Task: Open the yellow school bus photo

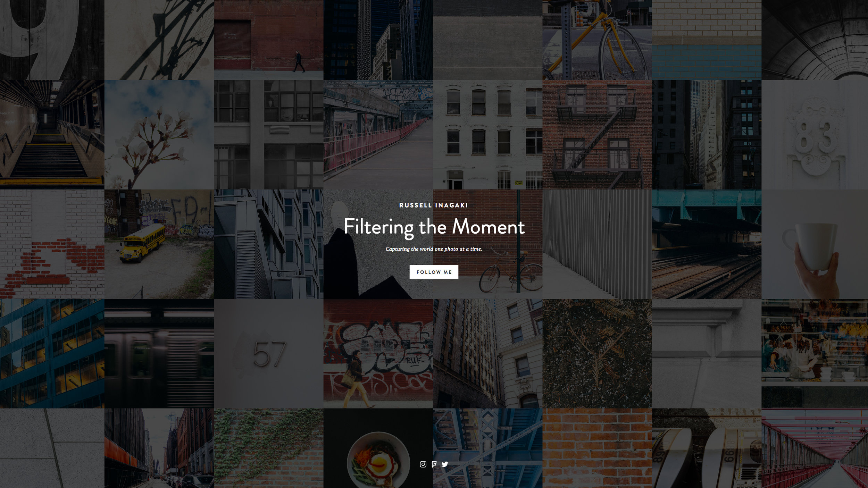Action: [159, 244]
